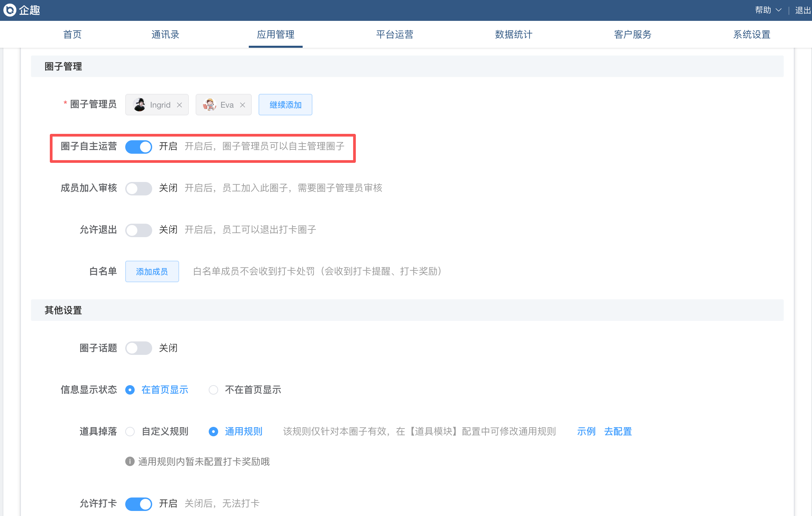Remove Ingrid from circle administrators
The image size is (812, 516).
point(179,105)
